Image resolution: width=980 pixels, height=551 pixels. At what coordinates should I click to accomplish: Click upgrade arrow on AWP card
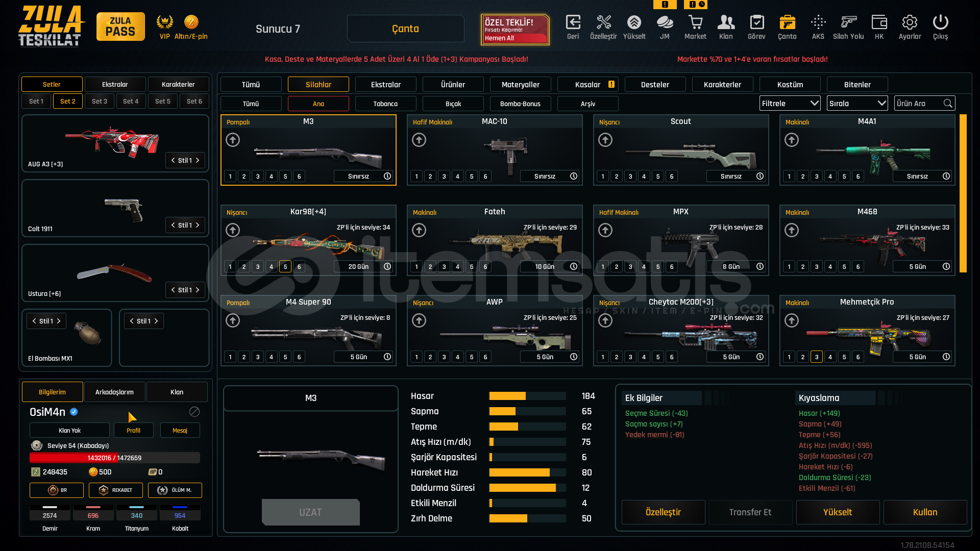(x=419, y=320)
